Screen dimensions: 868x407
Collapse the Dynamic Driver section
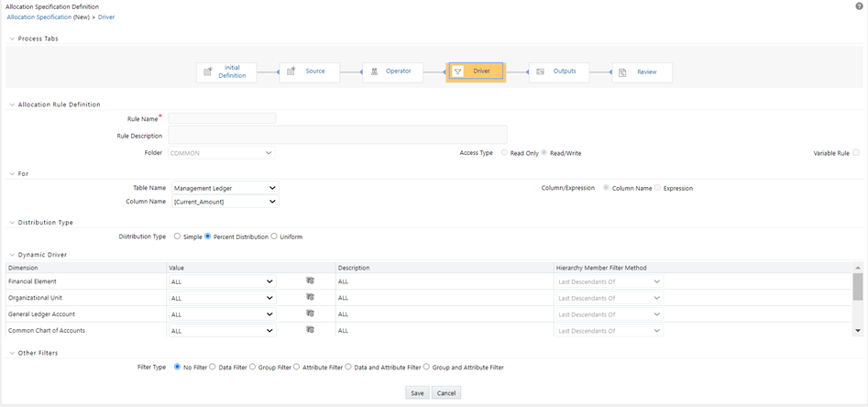tap(12, 254)
